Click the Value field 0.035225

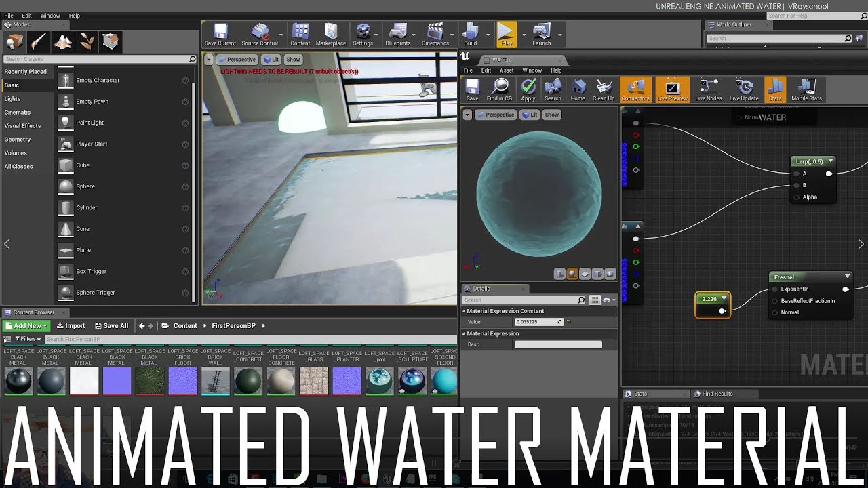point(539,322)
